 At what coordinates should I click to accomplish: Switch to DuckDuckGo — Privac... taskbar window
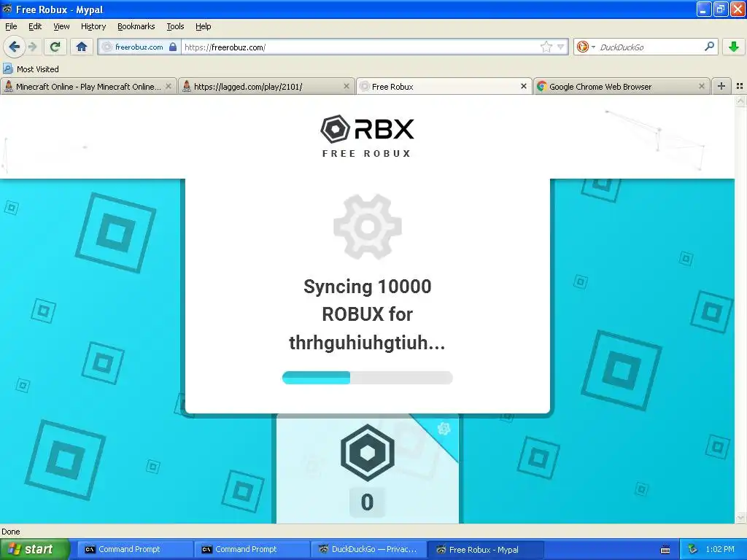tap(368, 549)
